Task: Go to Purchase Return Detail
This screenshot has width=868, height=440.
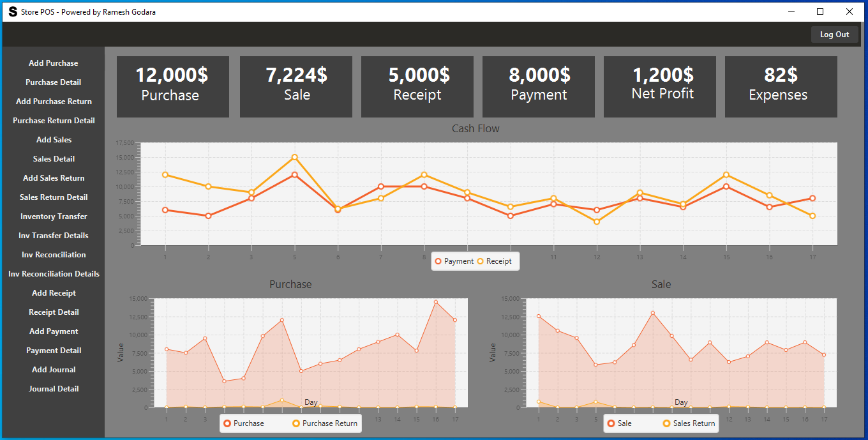Action: pyautogui.click(x=54, y=121)
